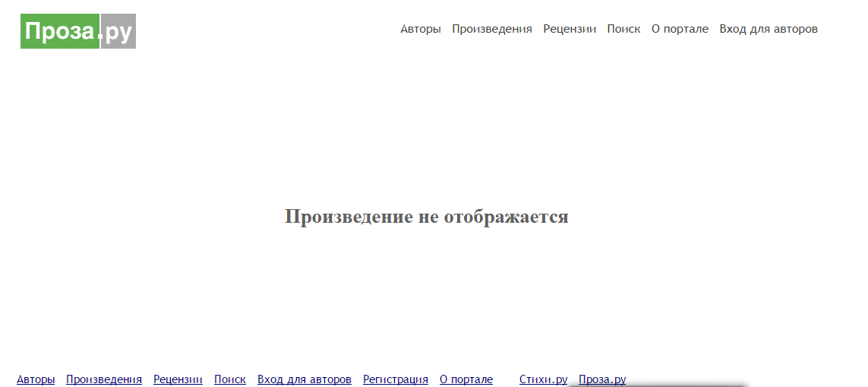Follow the footer Регистрация link
The height and width of the screenshot is (387, 868).
(x=395, y=379)
